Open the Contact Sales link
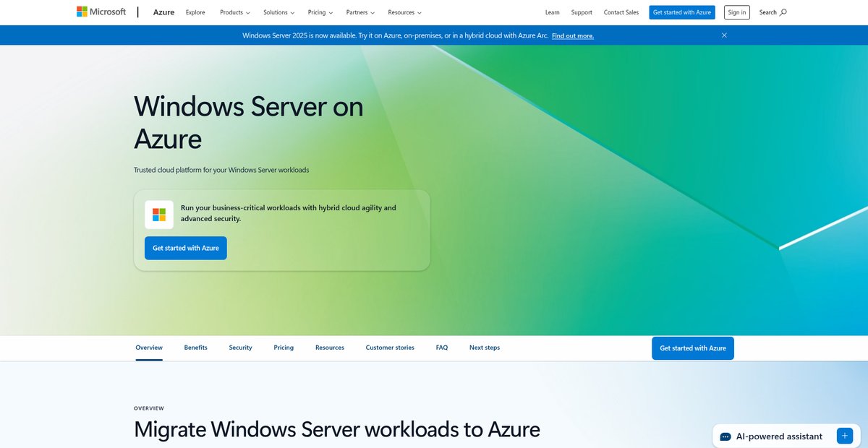 coord(621,12)
